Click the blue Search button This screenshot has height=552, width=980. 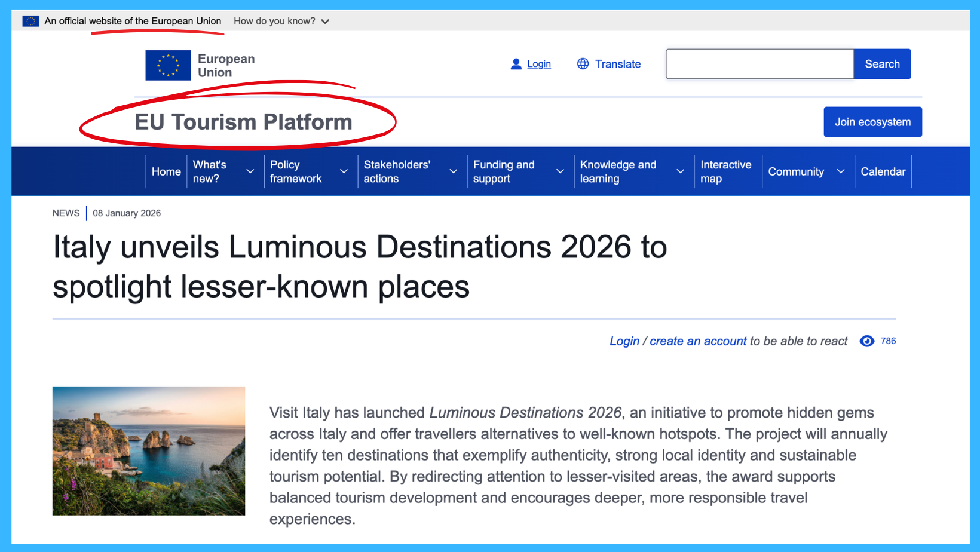tap(882, 64)
